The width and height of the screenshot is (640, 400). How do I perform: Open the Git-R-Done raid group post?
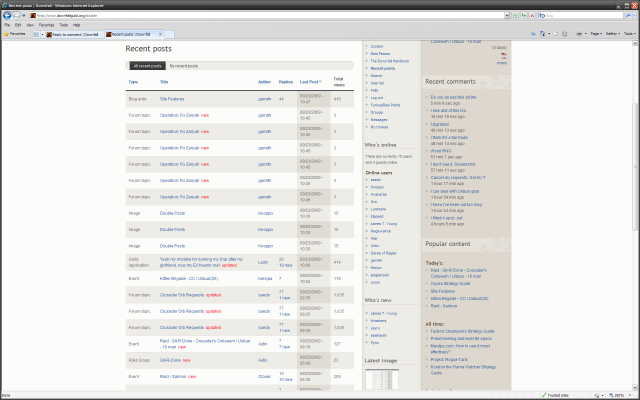170,360
